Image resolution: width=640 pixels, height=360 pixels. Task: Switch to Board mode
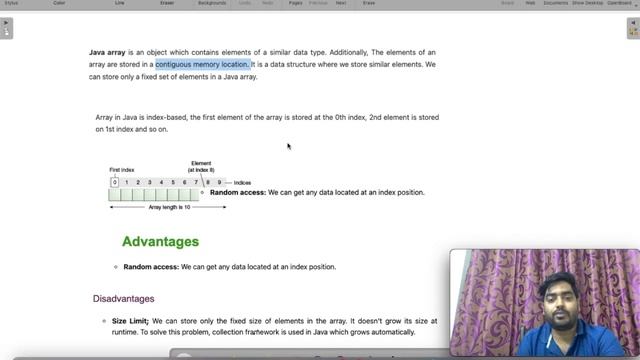coord(507,3)
